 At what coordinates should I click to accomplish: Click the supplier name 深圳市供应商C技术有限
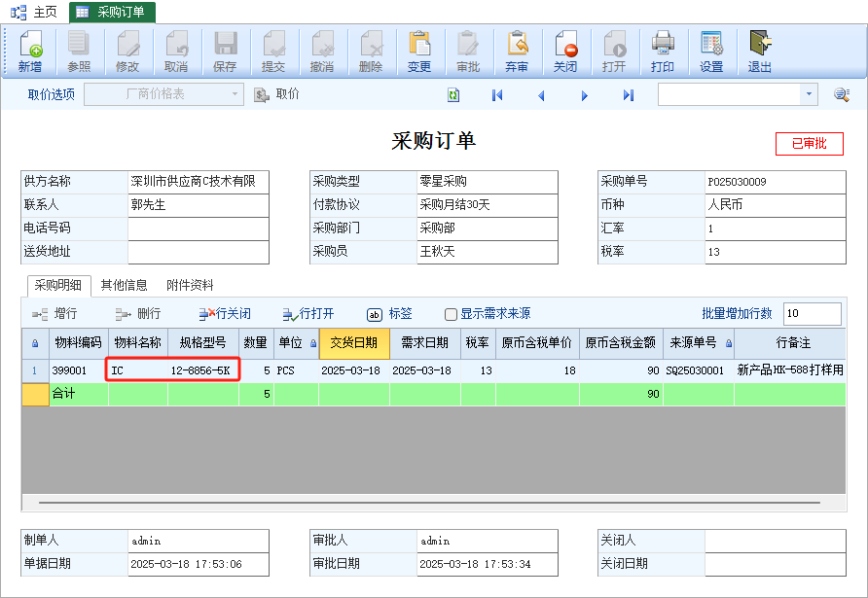pyautogui.click(x=199, y=182)
